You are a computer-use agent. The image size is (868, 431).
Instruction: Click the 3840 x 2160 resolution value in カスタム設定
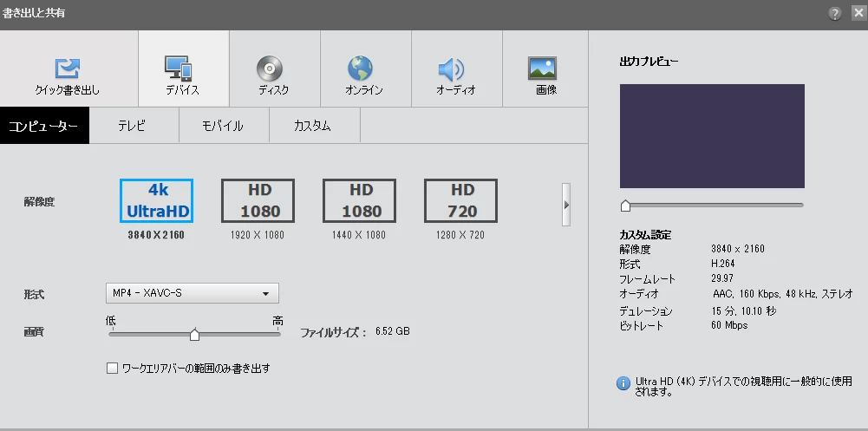click(x=737, y=249)
